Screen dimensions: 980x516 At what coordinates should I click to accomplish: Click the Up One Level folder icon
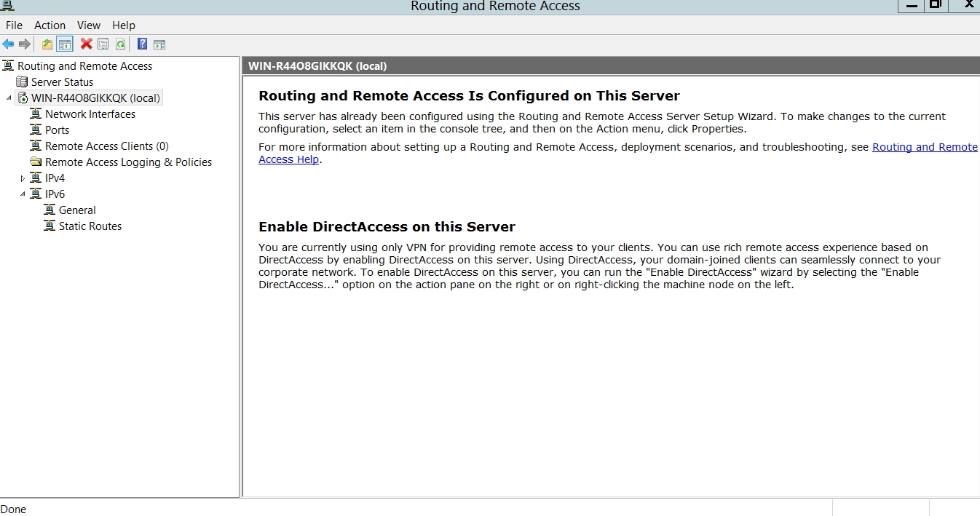point(47,44)
